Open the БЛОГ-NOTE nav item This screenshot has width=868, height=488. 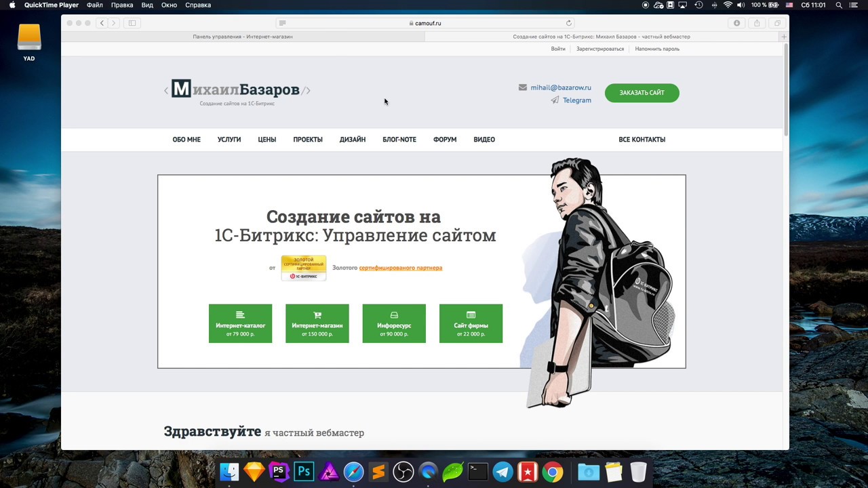tap(399, 140)
